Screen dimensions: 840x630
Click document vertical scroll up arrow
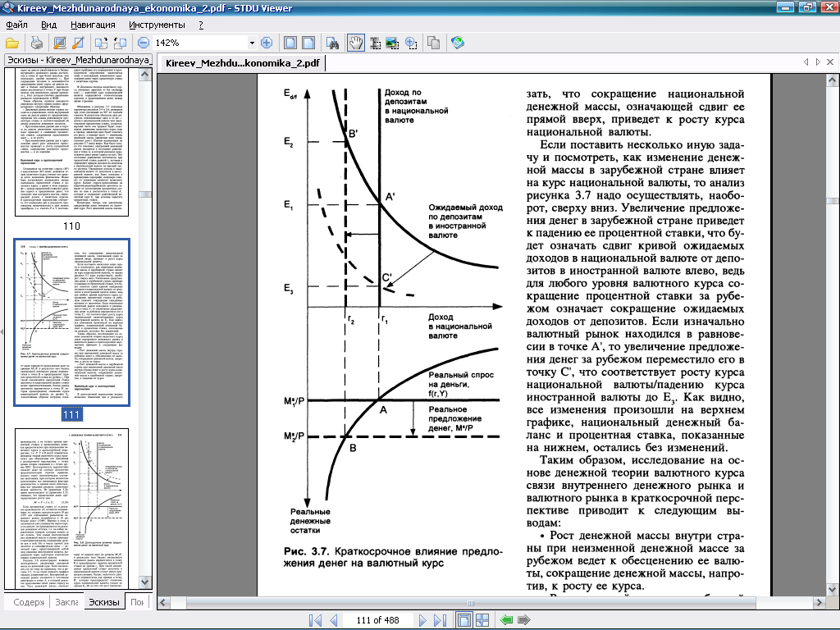pos(832,81)
